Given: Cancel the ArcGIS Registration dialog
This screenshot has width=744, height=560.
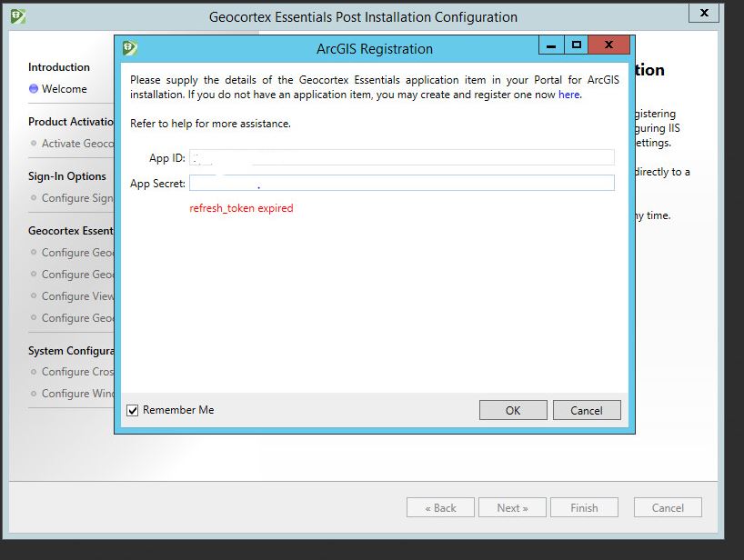Looking at the screenshot, I should click(x=587, y=410).
